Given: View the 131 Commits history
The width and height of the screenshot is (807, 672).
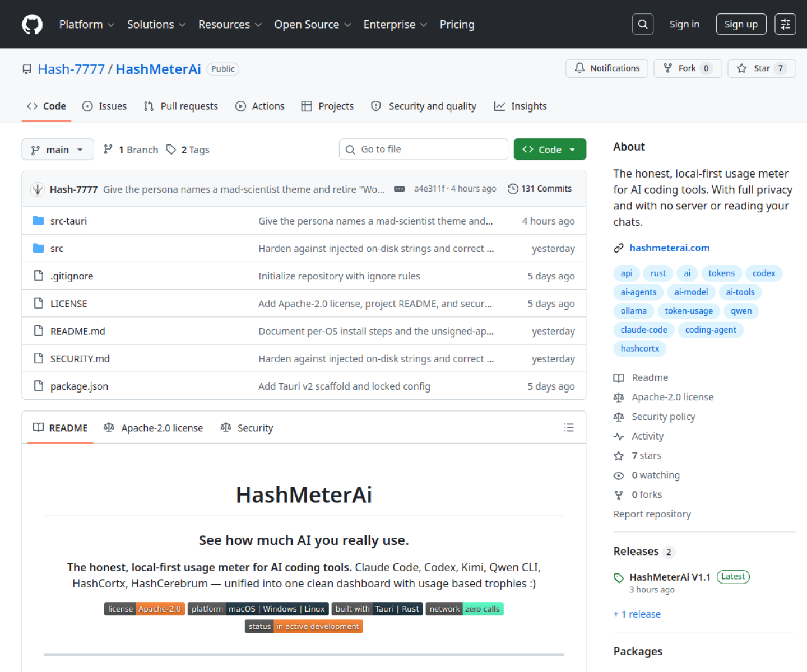Looking at the screenshot, I should (540, 189).
